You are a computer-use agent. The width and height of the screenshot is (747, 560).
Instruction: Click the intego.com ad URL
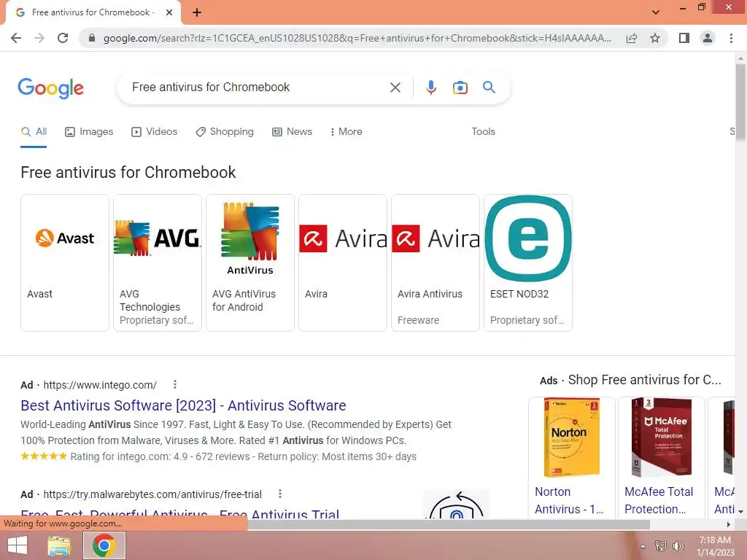point(100,385)
